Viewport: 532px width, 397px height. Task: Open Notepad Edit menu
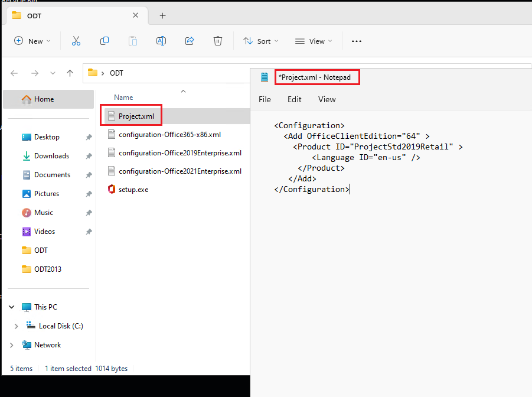[x=294, y=99]
